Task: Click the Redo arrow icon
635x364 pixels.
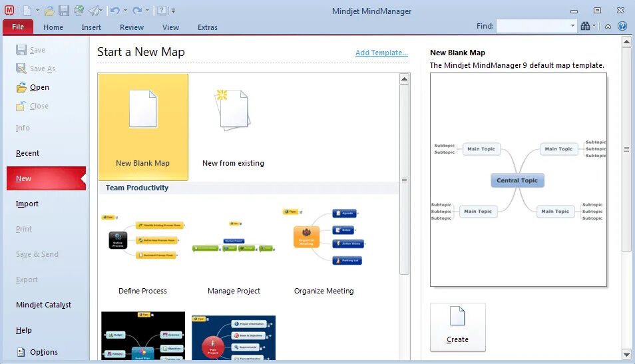Action: tap(137, 11)
